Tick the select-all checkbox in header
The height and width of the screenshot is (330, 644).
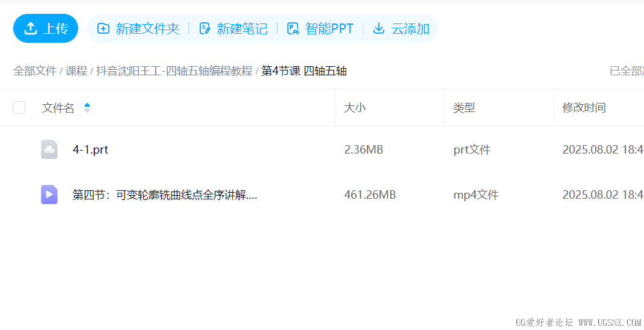pyautogui.click(x=19, y=107)
